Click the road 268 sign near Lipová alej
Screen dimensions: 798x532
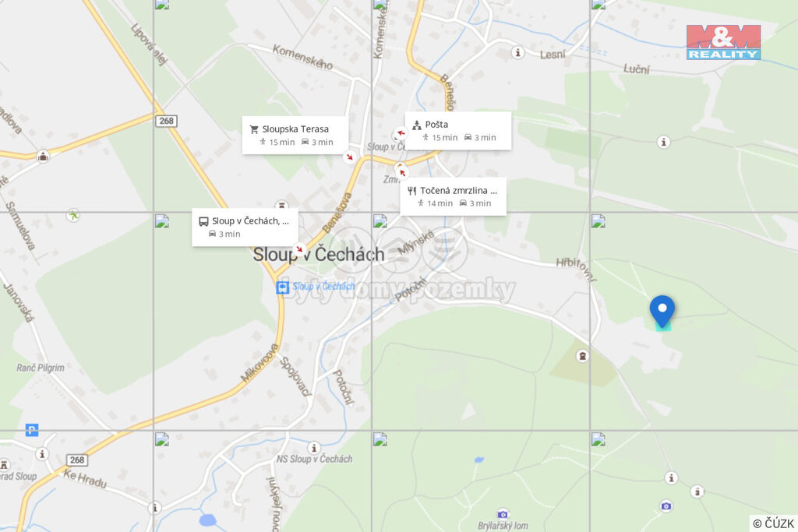[167, 121]
